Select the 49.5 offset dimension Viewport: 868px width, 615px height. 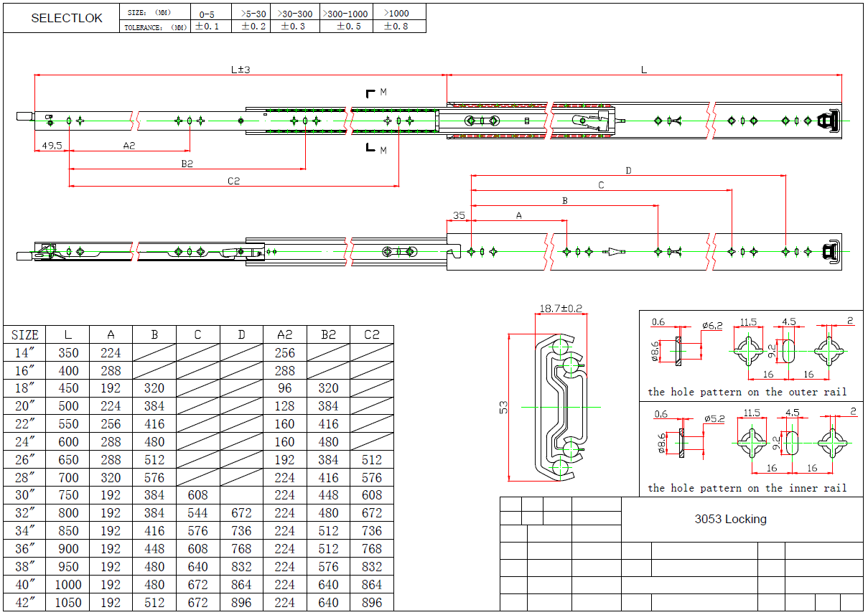point(51,145)
